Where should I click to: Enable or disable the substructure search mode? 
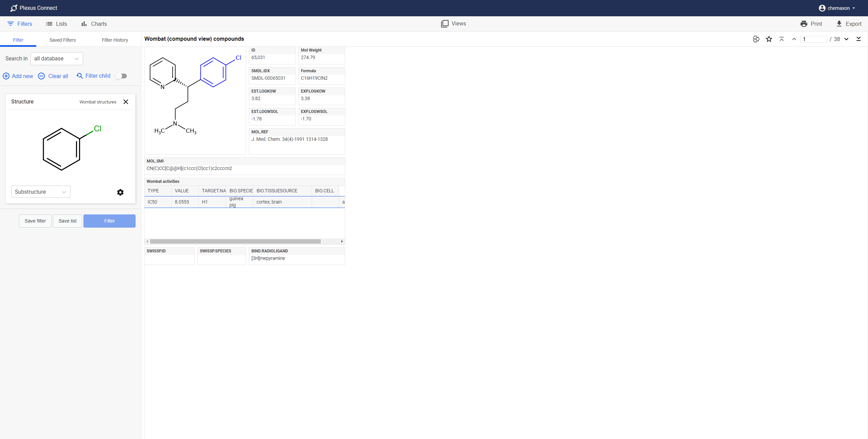(x=40, y=191)
